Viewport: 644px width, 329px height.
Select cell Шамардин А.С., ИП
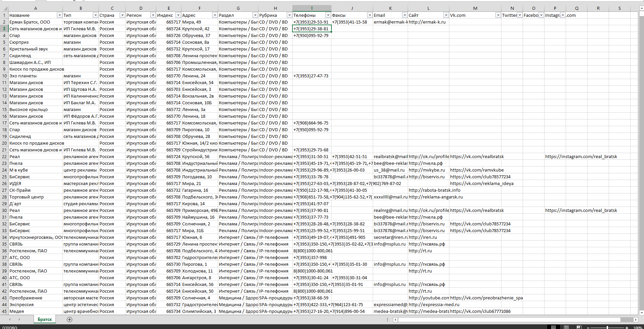pos(35,62)
